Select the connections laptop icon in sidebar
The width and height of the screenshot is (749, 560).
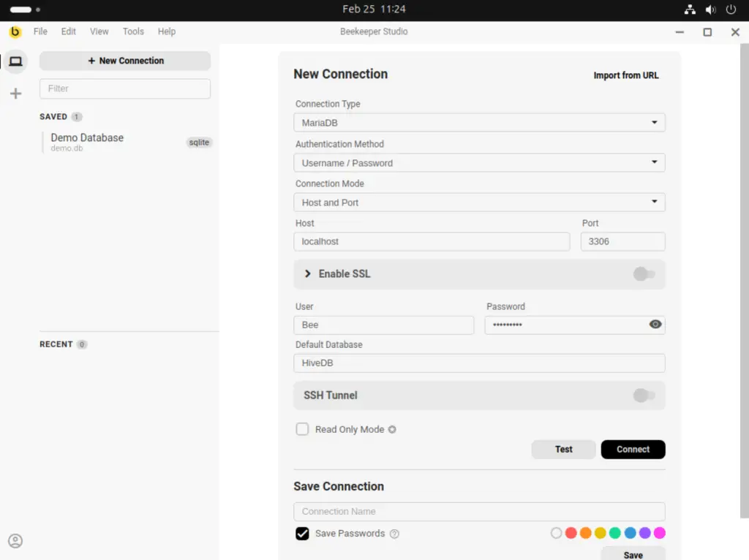tap(15, 61)
